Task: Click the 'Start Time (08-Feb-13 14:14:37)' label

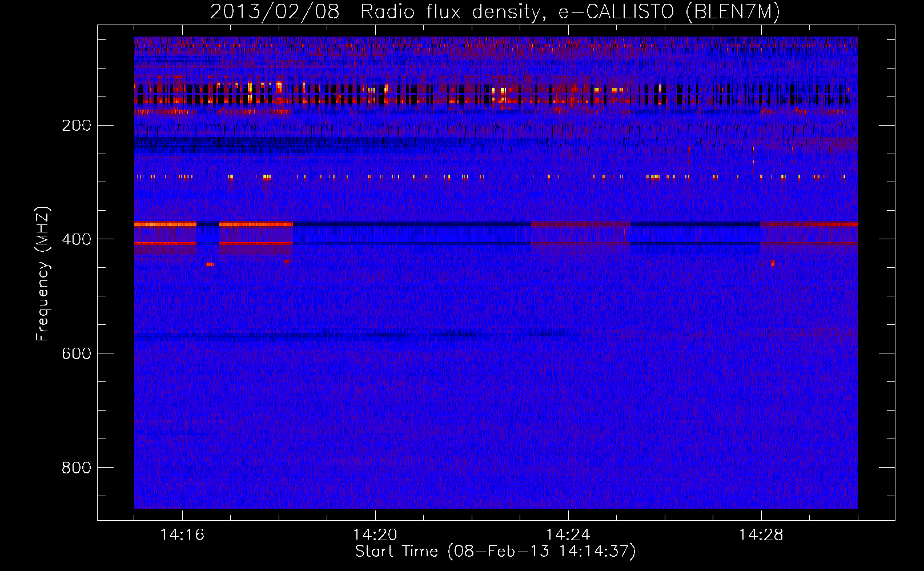Action: (495, 552)
